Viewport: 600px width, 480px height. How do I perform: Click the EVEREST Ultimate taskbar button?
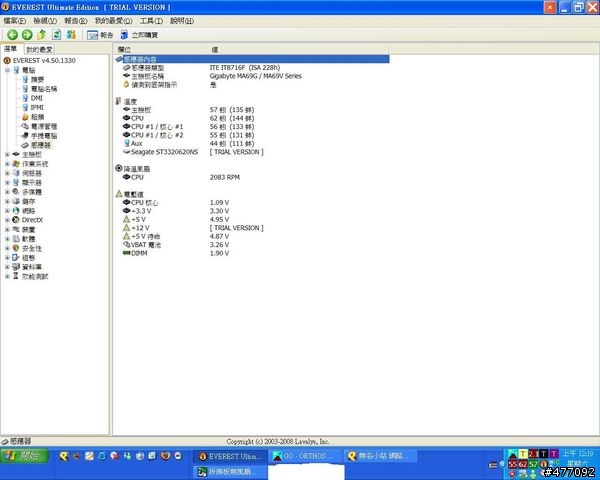pos(230,456)
